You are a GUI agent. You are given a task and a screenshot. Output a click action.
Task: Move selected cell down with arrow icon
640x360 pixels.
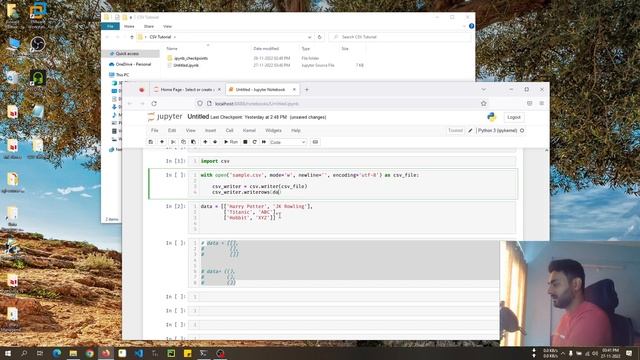click(x=215, y=142)
